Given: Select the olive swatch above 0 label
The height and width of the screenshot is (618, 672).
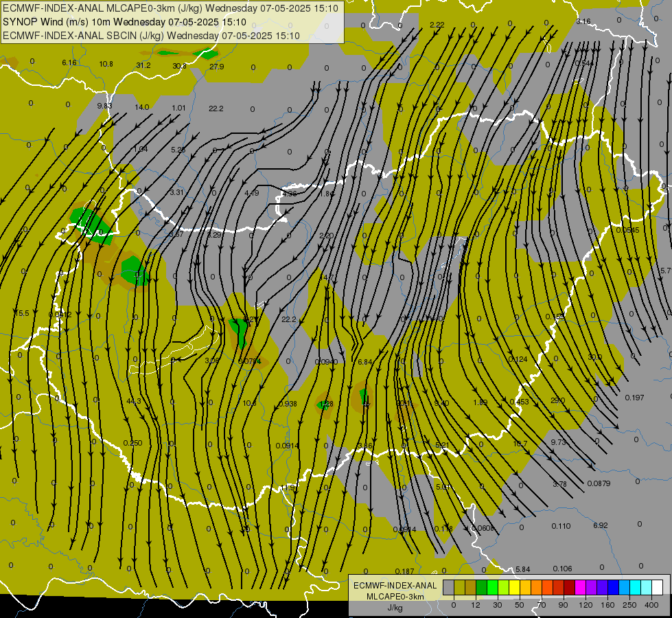Looking at the screenshot, I should (x=459, y=587).
